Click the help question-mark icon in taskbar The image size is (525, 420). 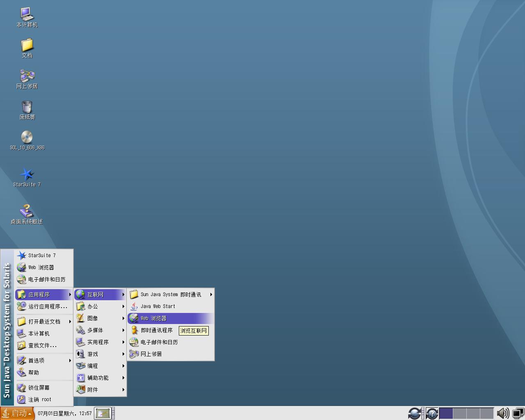tap(431, 413)
